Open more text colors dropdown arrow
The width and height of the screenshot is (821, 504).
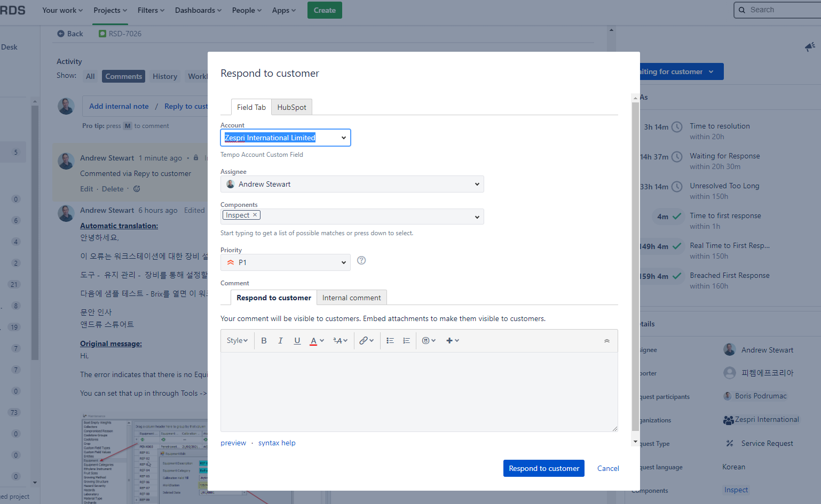point(322,341)
